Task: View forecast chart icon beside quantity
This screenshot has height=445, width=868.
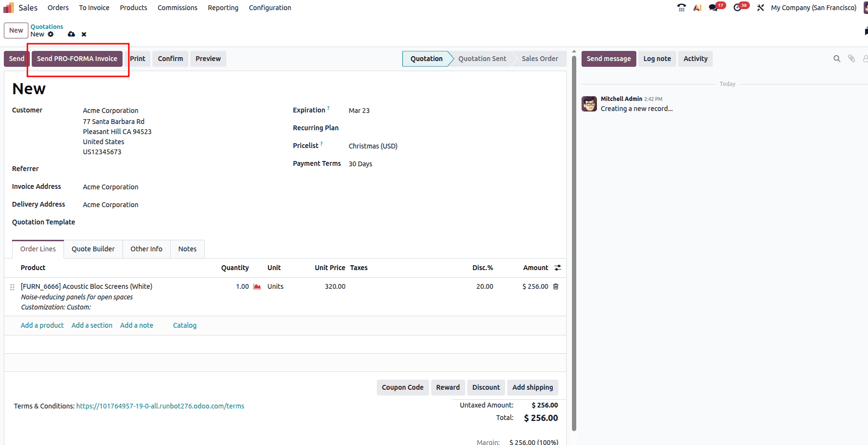Action: tap(257, 286)
